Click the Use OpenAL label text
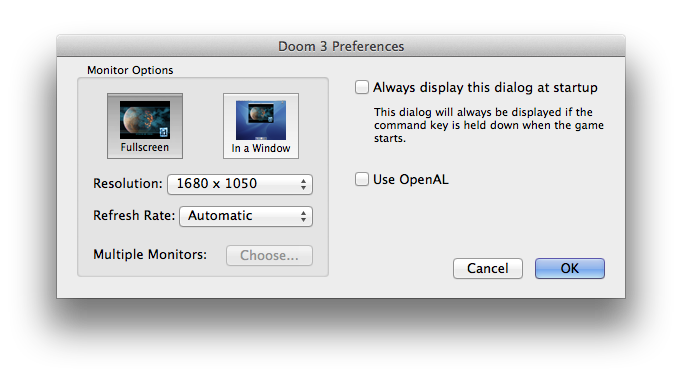Viewport: 682px width, 377px height. click(411, 179)
